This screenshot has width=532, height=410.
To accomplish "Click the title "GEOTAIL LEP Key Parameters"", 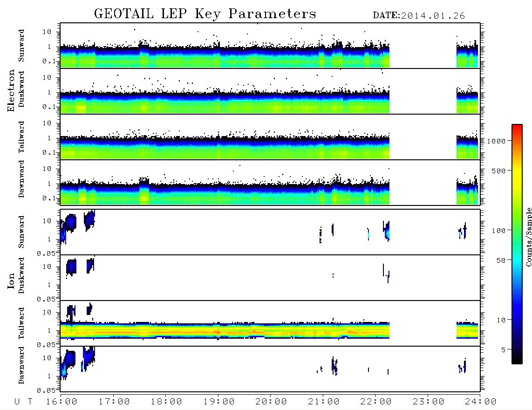I will pyautogui.click(x=205, y=14).
